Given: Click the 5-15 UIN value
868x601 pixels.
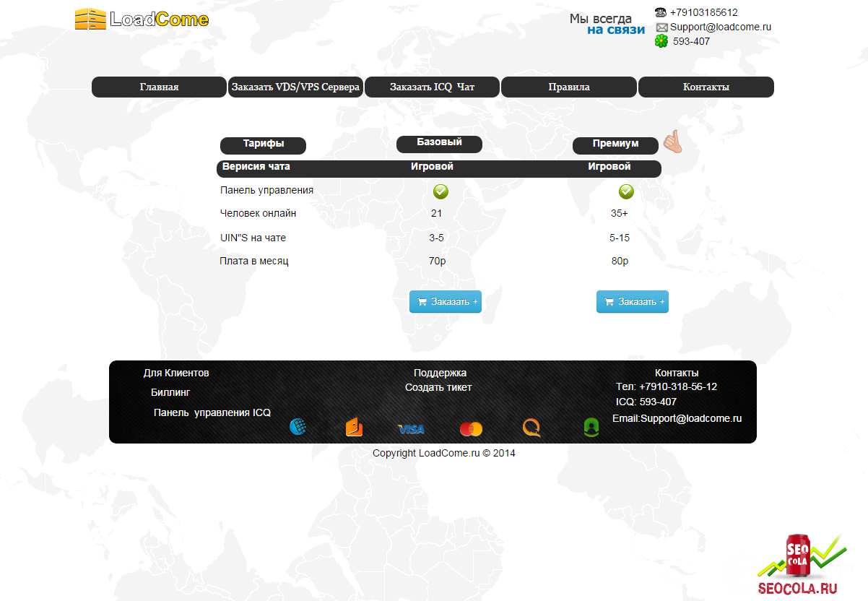Looking at the screenshot, I should tap(620, 238).
